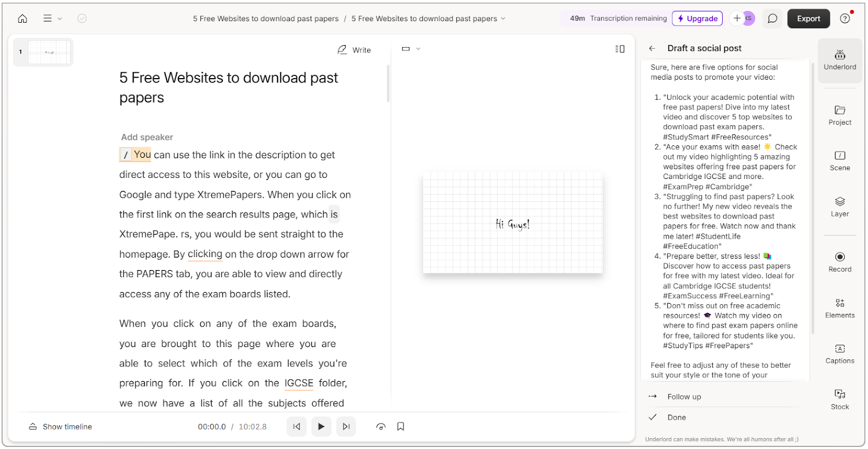The height and width of the screenshot is (449, 868).
Task: Click the slash scene marker in transcript
Action: 125,155
